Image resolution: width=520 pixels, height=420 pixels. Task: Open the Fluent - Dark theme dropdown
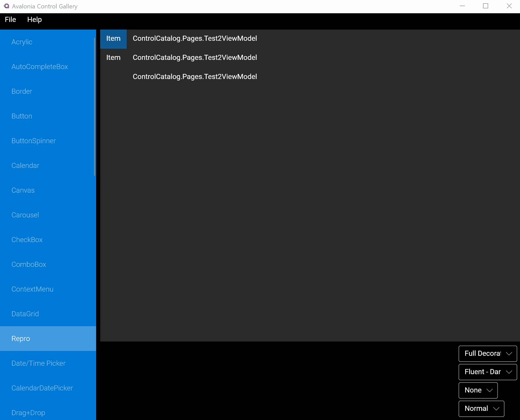[x=487, y=372]
